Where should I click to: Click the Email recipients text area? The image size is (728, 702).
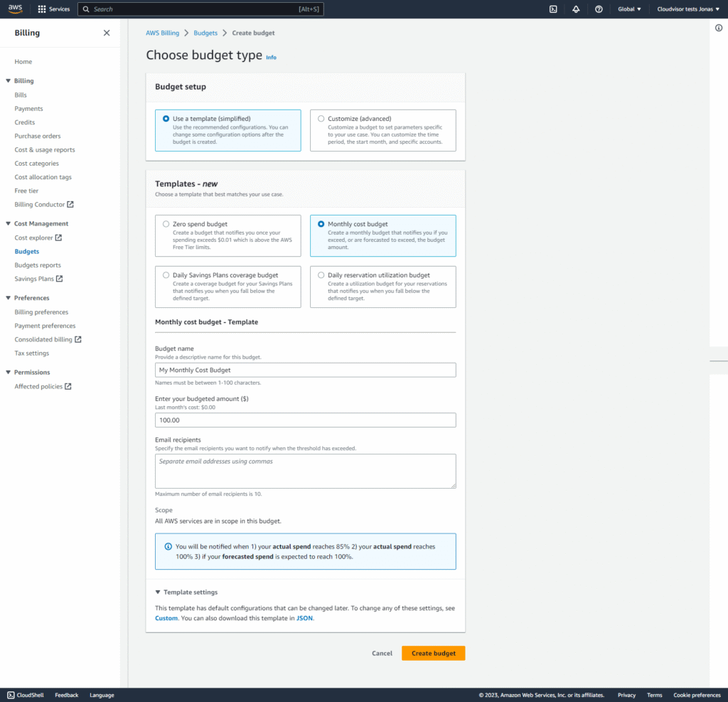pyautogui.click(x=306, y=471)
